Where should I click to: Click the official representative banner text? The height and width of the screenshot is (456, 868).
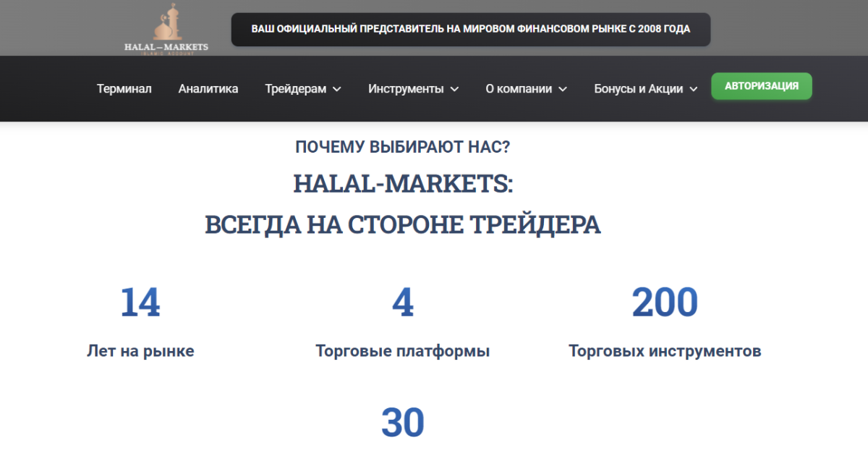click(x=471, y=30)
